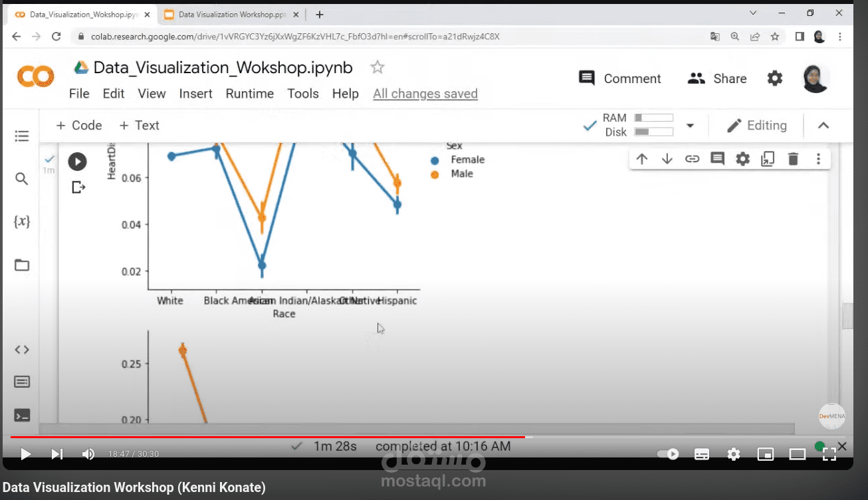Mirror cell in tab icon
Image resolution: width=868 pixels, height=500 pixels.
[768, 159]
